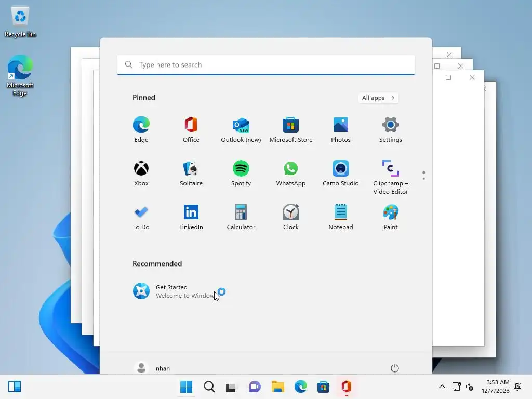Screen dimensions: 532x399
Task: Open Settings pinned app
Action: point(391,129)
